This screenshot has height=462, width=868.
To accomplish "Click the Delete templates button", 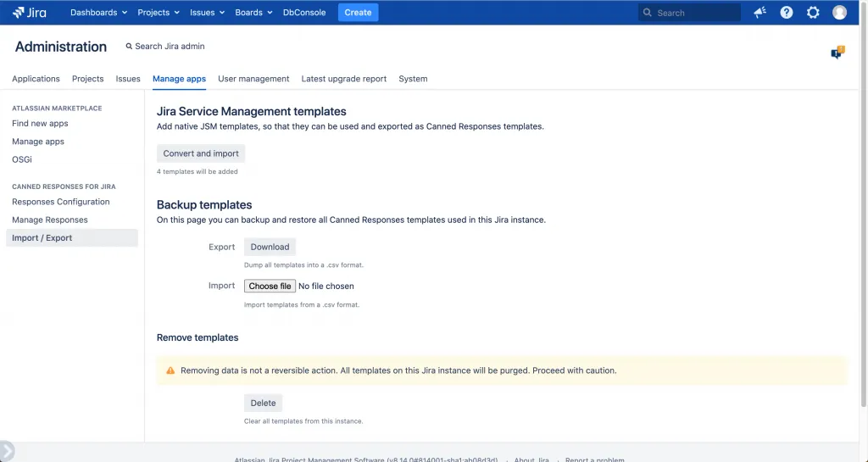I will click(x=263, y=403).
